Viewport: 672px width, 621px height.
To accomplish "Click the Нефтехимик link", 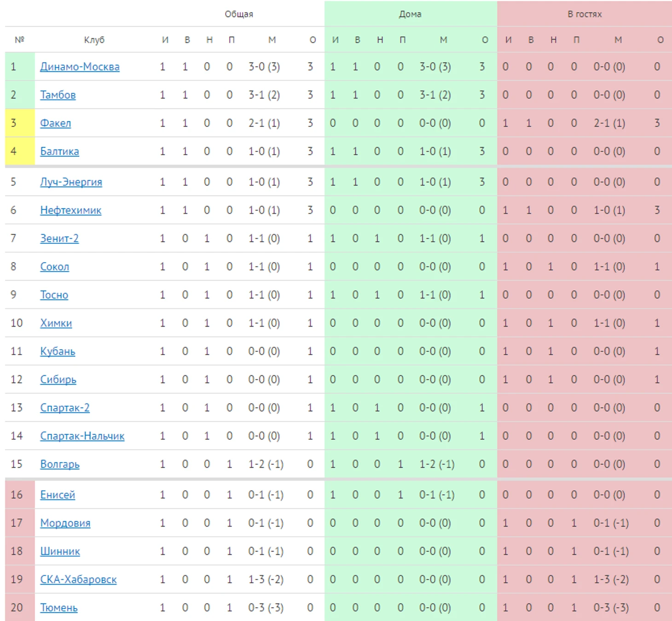I will [70, 211].
